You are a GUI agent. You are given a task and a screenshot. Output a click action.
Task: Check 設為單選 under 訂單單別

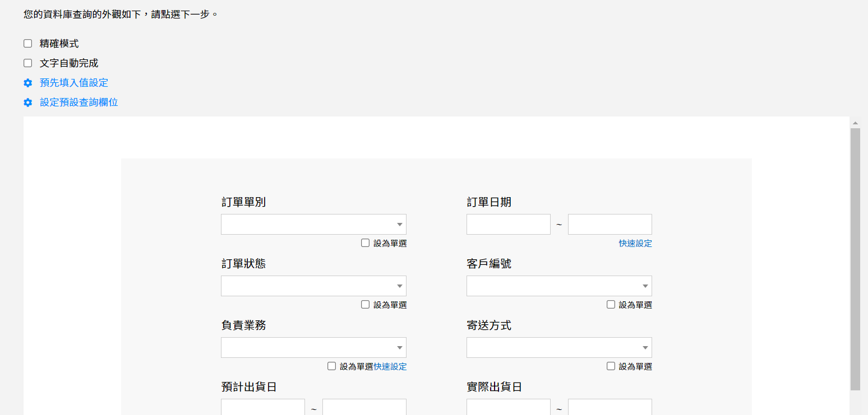tap(366, 243)
